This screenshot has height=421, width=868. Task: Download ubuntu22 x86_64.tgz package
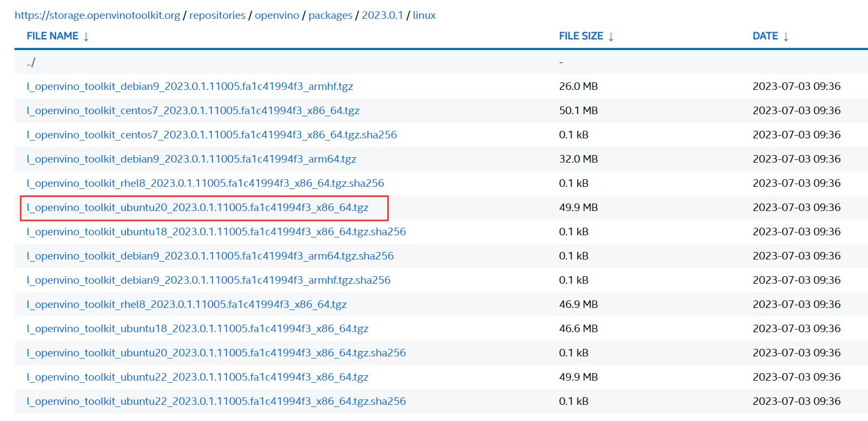coord(198,377)
